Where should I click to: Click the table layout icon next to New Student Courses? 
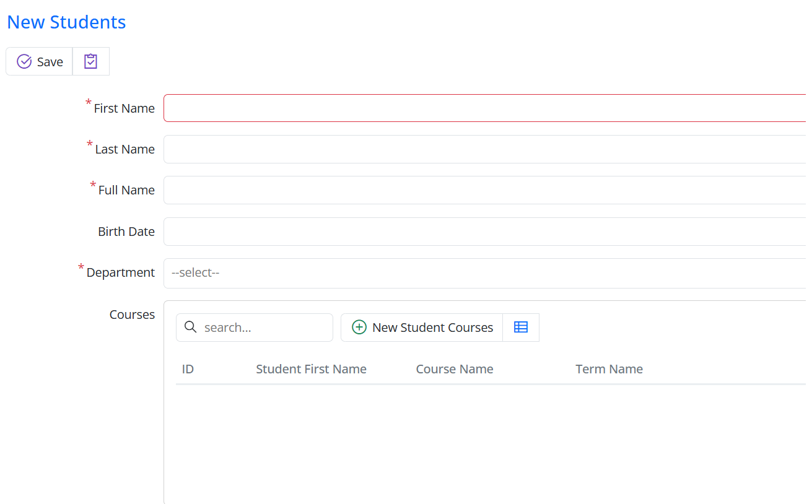(521, 327)
